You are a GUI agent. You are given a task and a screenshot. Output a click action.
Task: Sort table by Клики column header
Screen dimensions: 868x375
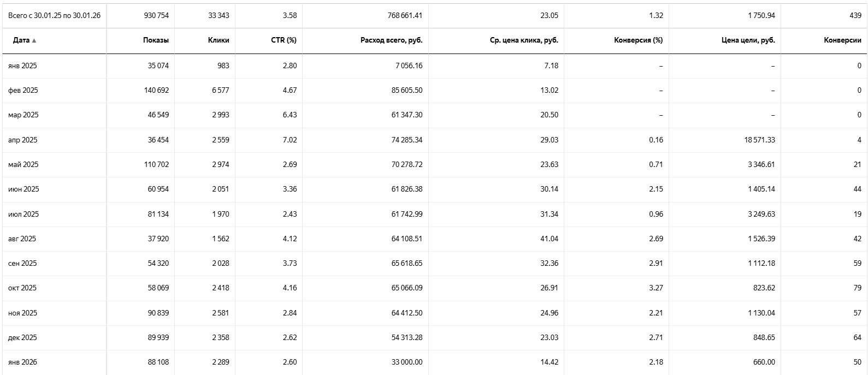click(219, 40)
